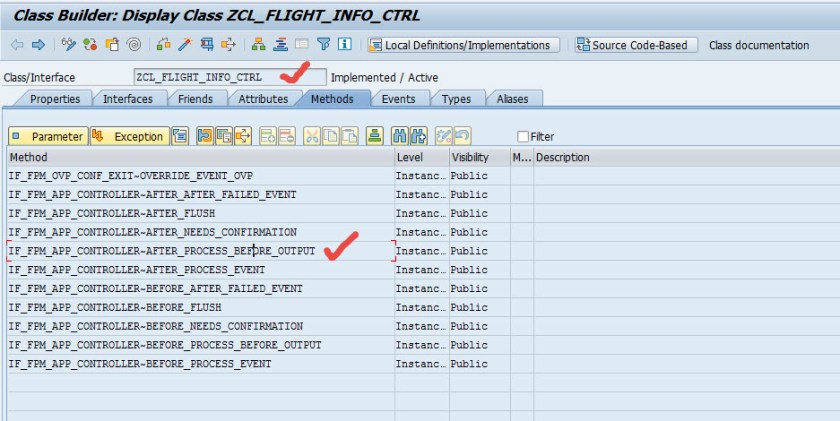
Task: Click Level cell of OVERRIDE_EVENT_OVP row
Action: [422, 176]
